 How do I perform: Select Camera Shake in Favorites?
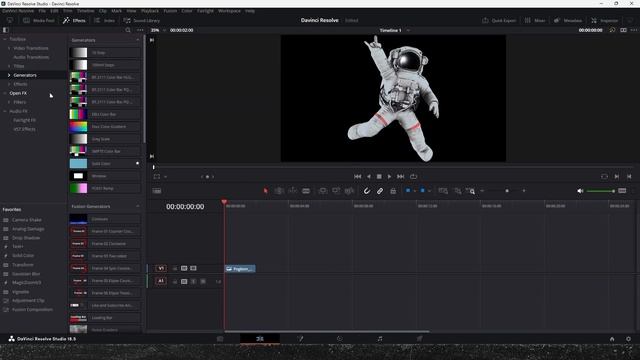coord(27,220)
